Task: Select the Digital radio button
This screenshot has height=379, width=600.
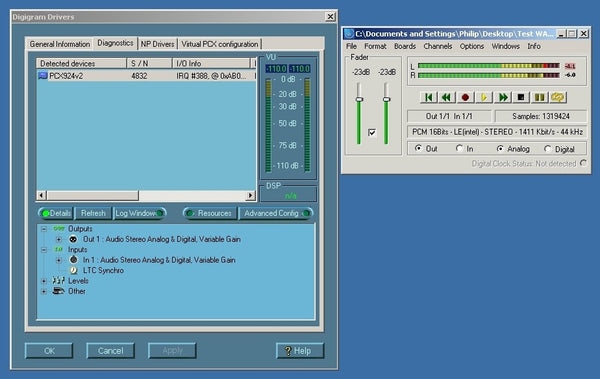Action: (548, 149)
